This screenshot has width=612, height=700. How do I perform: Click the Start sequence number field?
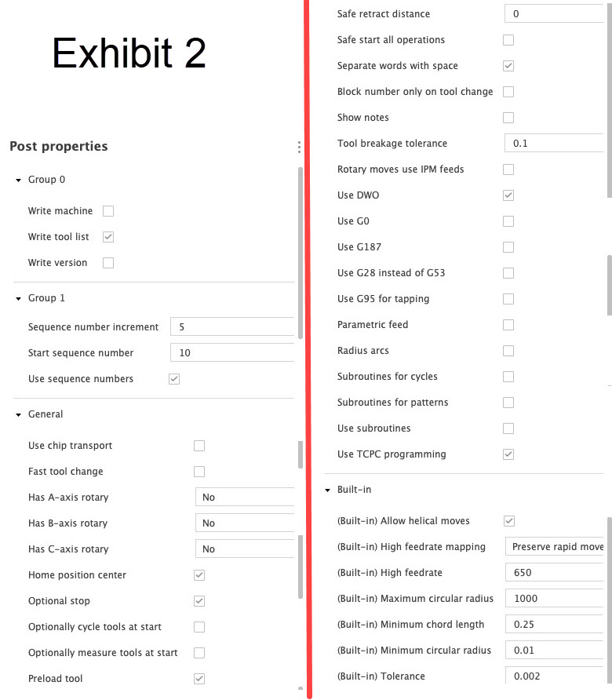coord(232,353)
